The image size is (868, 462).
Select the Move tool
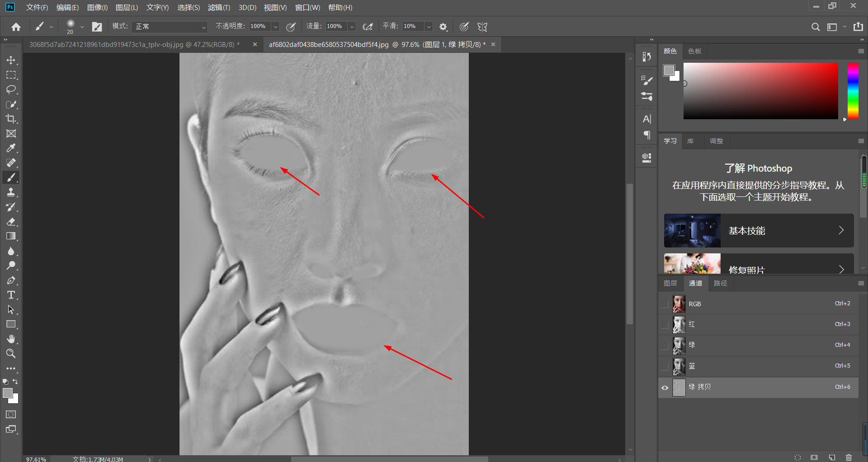point(11,60)
